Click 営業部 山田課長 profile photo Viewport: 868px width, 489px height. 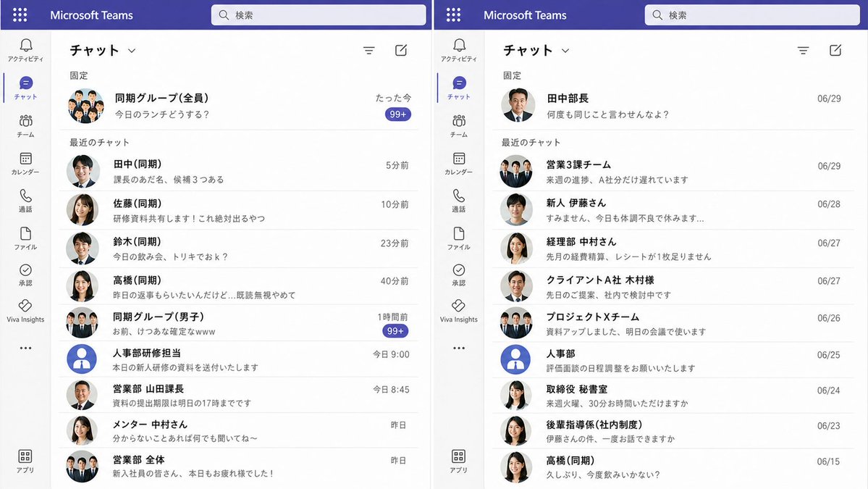(x=82, y=395)
